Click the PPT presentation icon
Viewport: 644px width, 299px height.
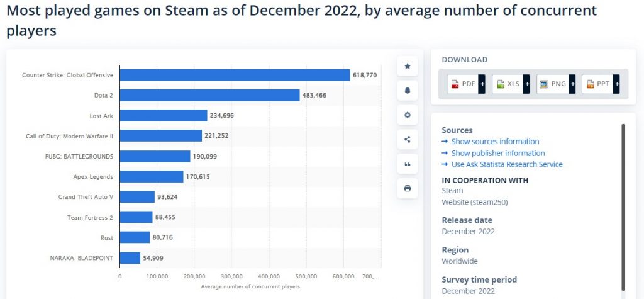pyautogui.click(x=590, y=84)
